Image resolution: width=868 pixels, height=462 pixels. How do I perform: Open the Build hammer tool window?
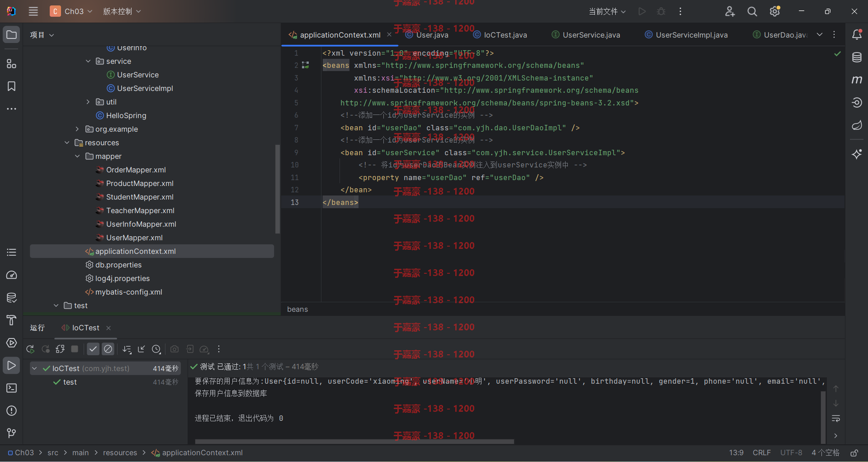(x=11, y=320)
